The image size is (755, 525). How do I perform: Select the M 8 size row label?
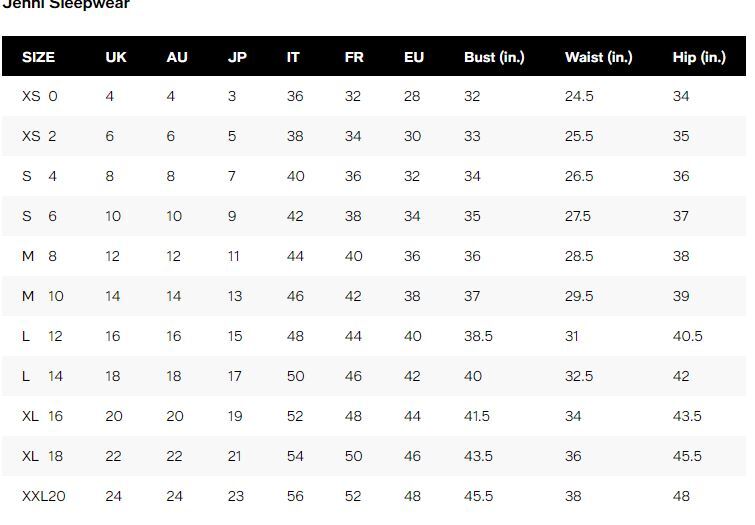point(40,256)
